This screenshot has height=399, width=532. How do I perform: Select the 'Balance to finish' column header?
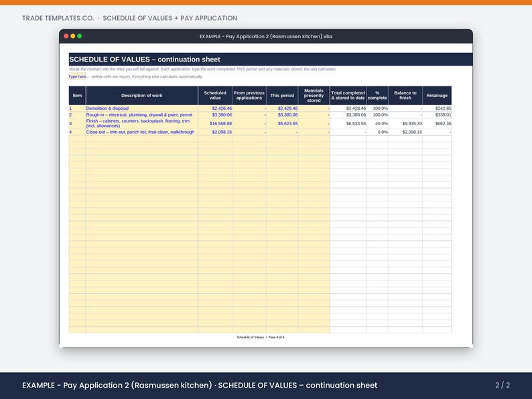pyautogui.click(x=405, y=95)
